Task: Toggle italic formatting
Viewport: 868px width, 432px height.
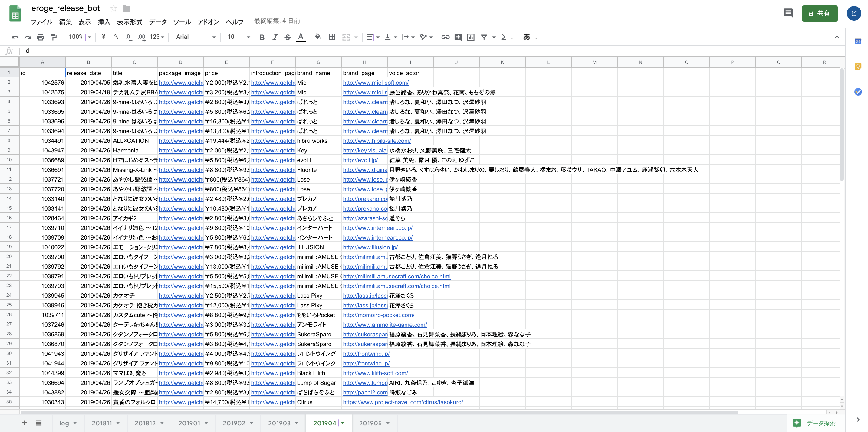Action: point(275,37)
